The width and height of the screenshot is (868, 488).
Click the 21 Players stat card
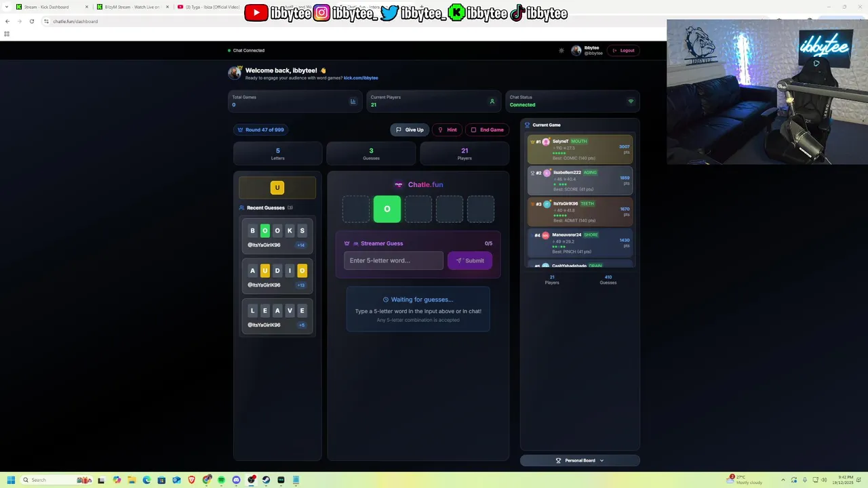(465, 154)
